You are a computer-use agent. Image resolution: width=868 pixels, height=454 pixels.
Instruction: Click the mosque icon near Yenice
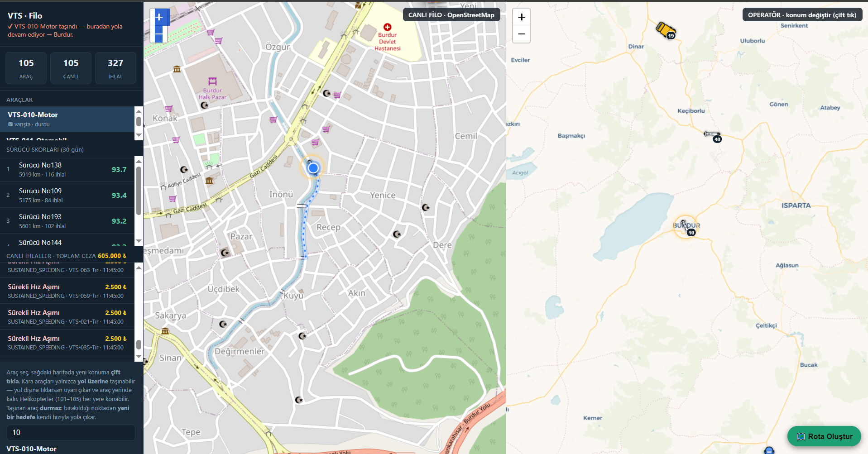click(x=426, y=207)
